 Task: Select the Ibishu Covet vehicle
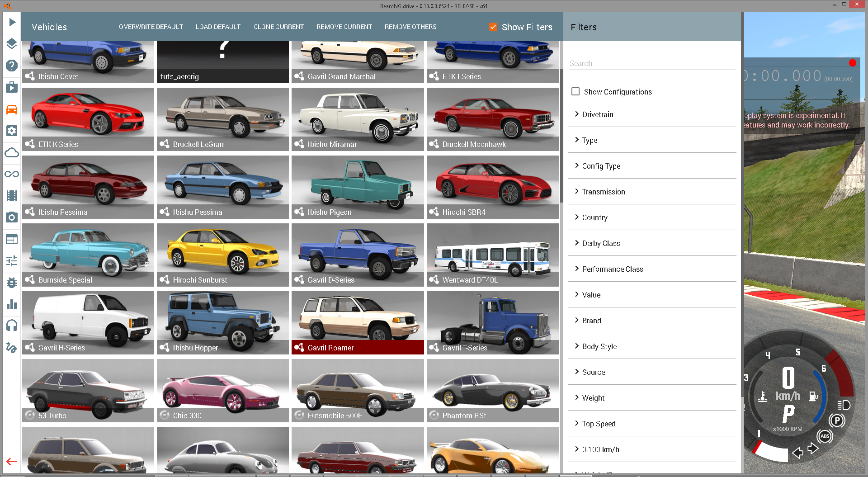coord(88,62)
